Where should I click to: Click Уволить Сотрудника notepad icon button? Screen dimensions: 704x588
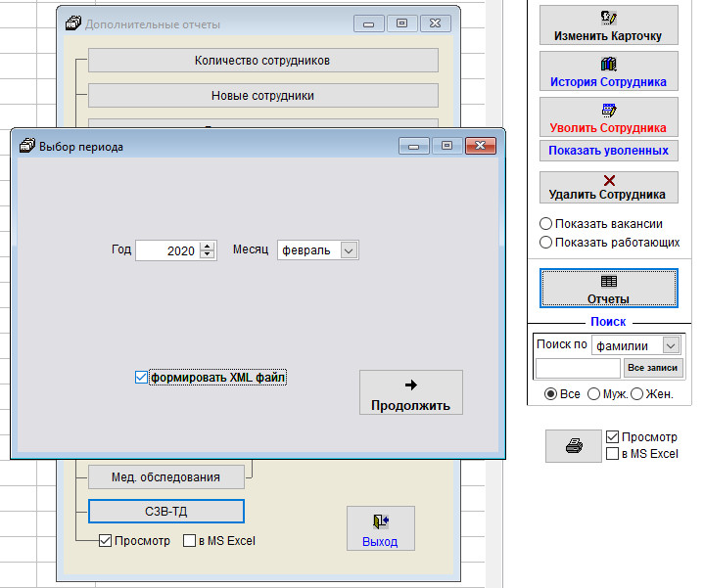[608, 117]
